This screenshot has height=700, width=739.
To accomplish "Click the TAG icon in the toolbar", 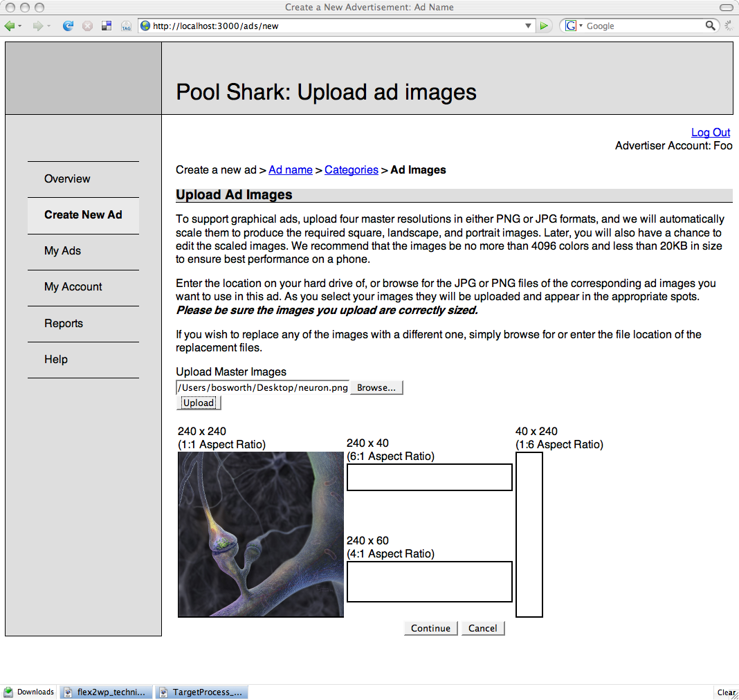I will [126, 26].
